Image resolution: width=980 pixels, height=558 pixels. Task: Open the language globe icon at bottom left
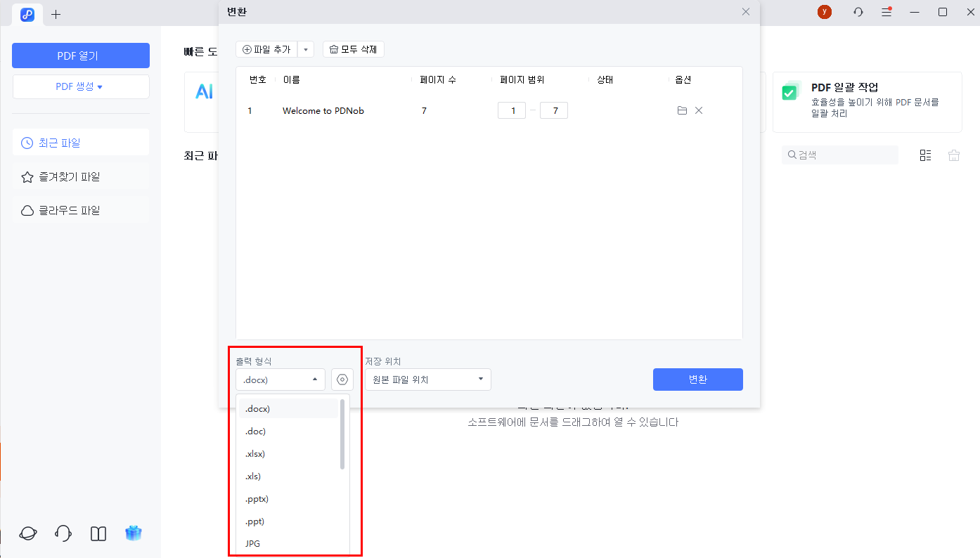[x=27, y=533]
